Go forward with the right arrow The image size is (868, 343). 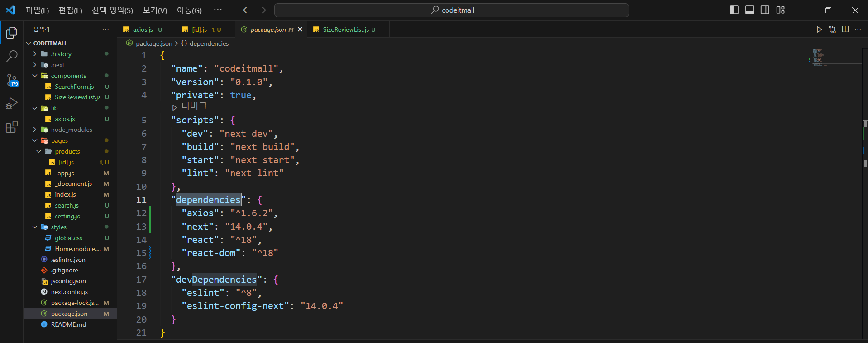pos(262,10)
